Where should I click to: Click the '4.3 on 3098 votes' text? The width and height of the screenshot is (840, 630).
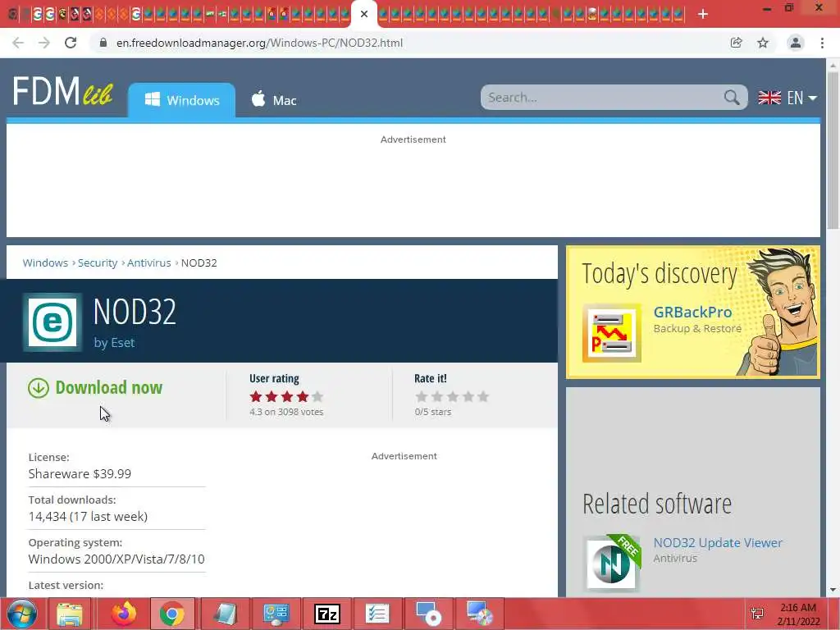click(x=286, y=412)
